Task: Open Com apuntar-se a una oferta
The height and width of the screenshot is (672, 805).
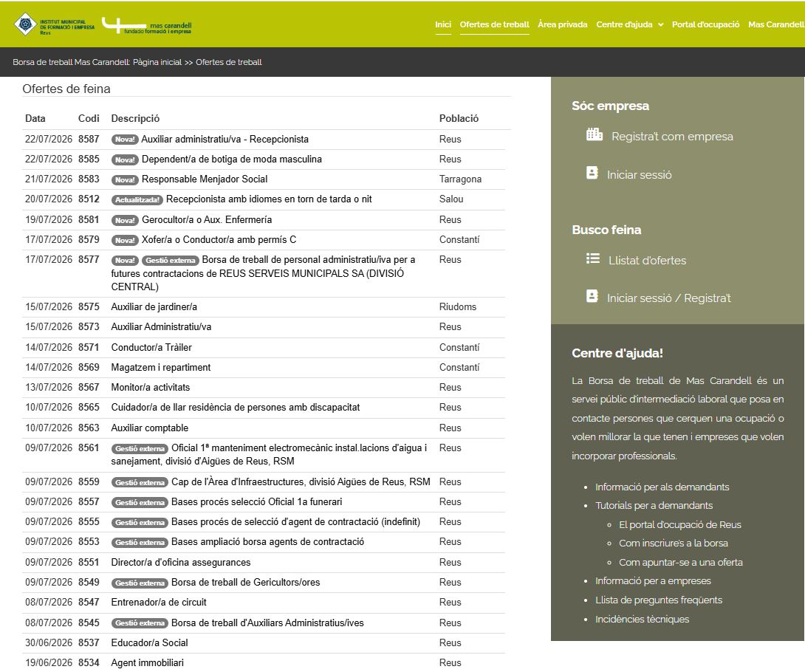Action: pyautogui.click(x=681, y=562)
